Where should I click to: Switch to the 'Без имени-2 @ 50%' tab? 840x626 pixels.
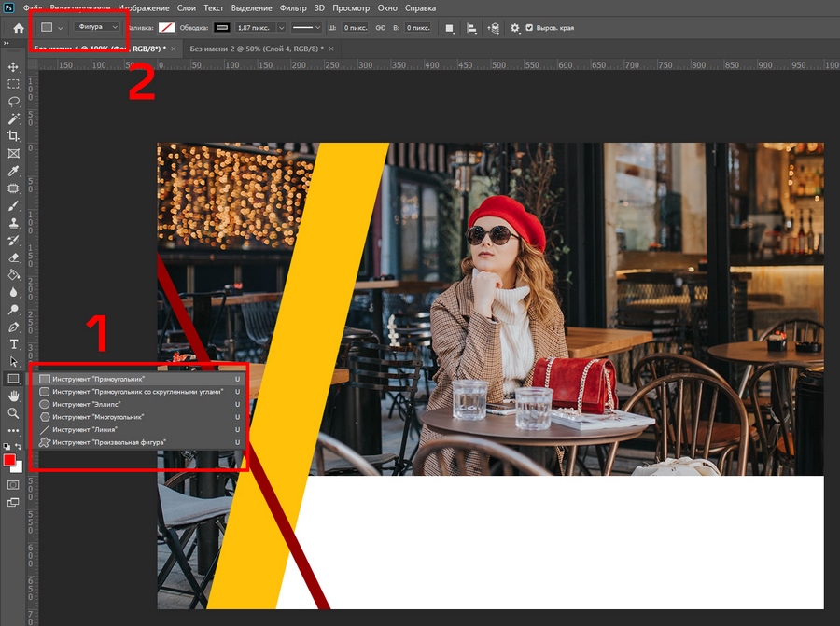pos(257,49)
